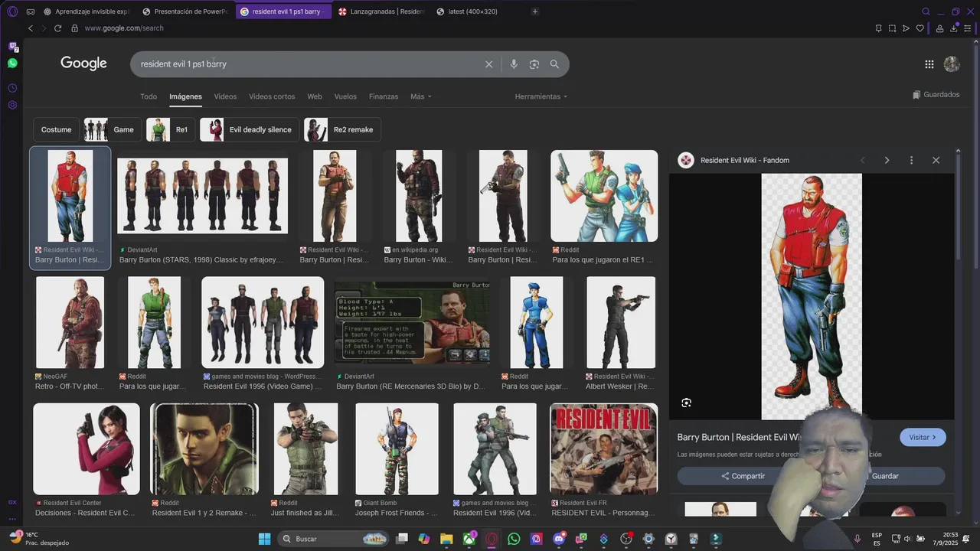Viewport: 980px width, 551px height.
Task: Open Resident Evil Center Decisiones thumbnail
Action: click(x=87, y=449)
